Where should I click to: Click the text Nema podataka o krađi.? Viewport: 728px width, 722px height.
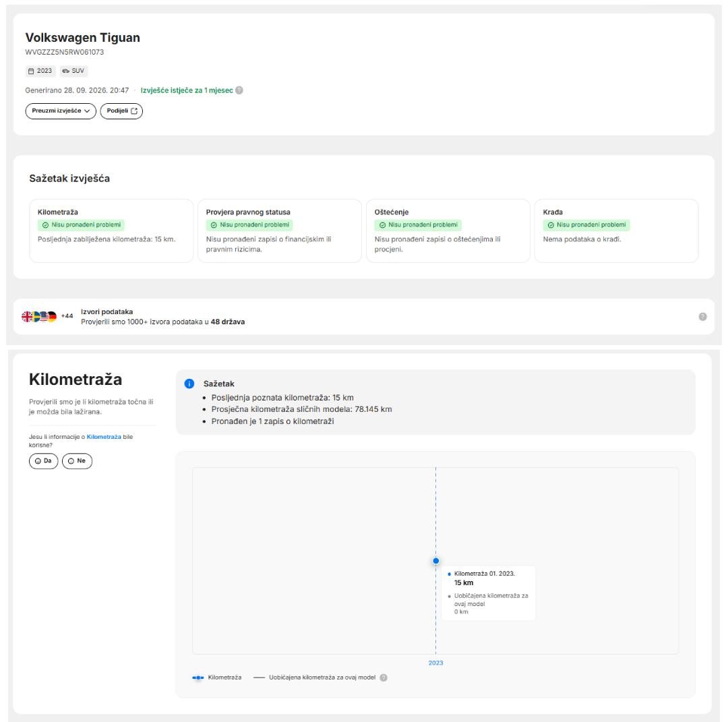coord(582,239)
